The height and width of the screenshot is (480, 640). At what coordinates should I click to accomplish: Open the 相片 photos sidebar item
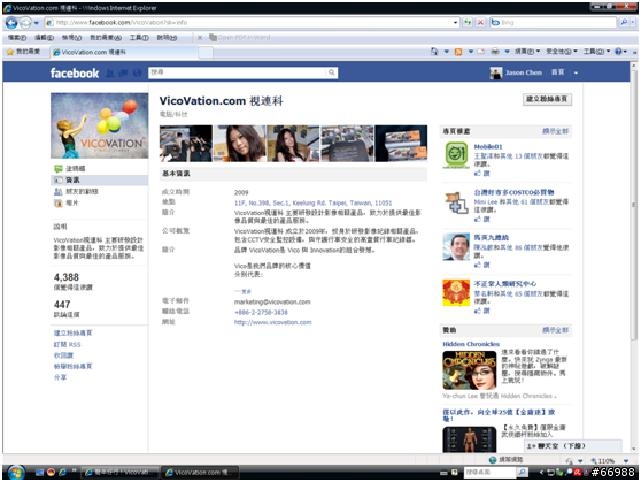click(66, 203)
